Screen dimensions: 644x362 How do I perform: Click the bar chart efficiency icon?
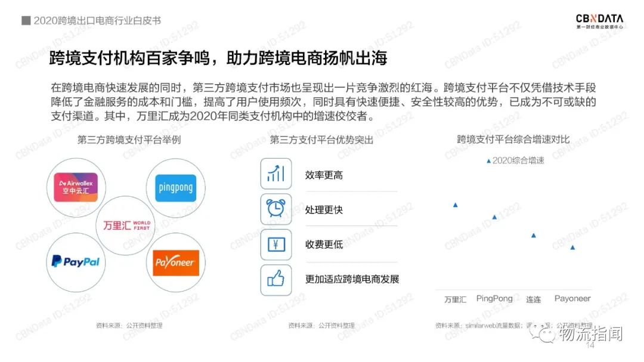click(276, 174)
